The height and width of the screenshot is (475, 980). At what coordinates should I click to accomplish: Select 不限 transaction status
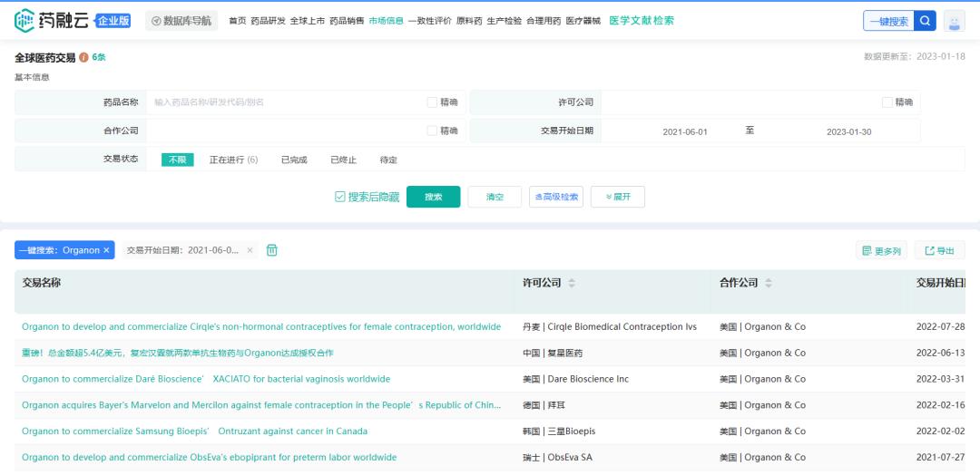tap(178, 160)
